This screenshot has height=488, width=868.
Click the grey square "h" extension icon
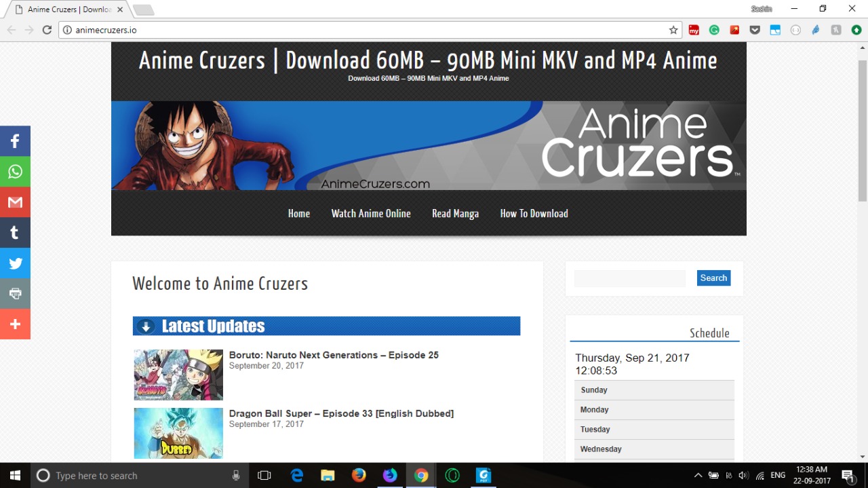point(836,30)
